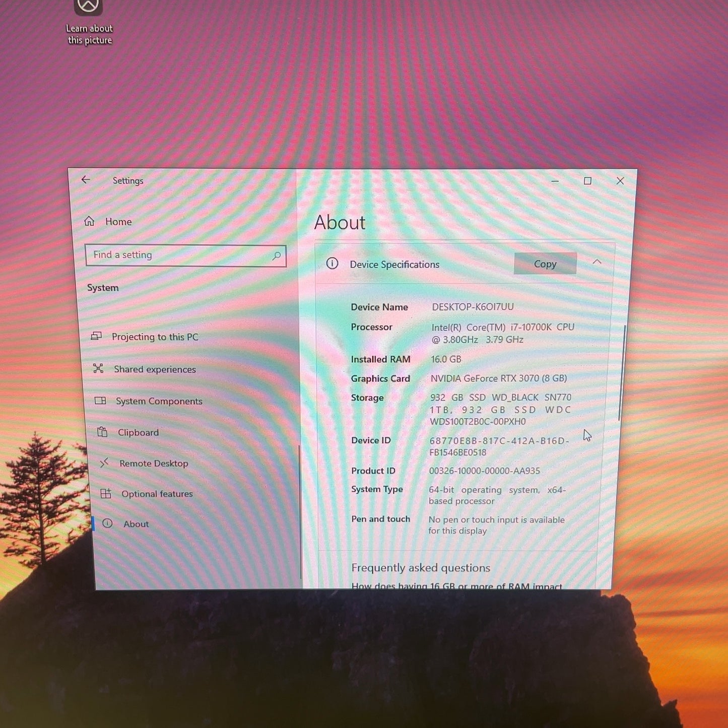This screenshot has width=728, height=728.
Task: Maximize the Settings window
Action: coord(587,181)
